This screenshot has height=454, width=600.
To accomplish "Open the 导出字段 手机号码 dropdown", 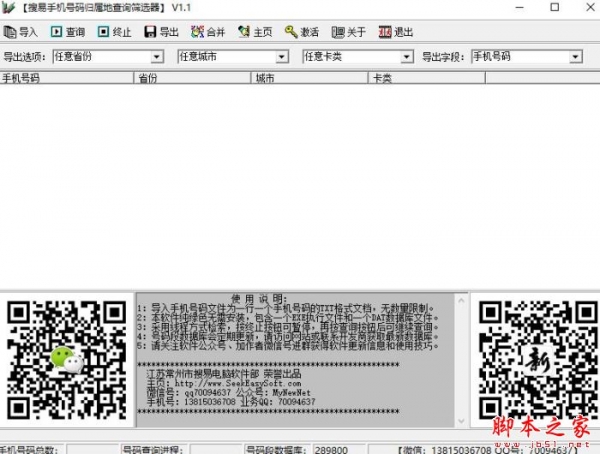I will coord(575,57).
